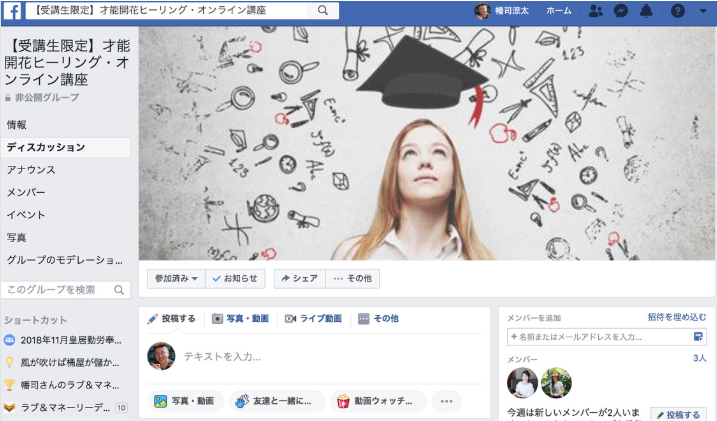The width and height of the screenshot is (717, 421).
Task: Click the search magnifier button in top bar
Action: tap(323, 11)
